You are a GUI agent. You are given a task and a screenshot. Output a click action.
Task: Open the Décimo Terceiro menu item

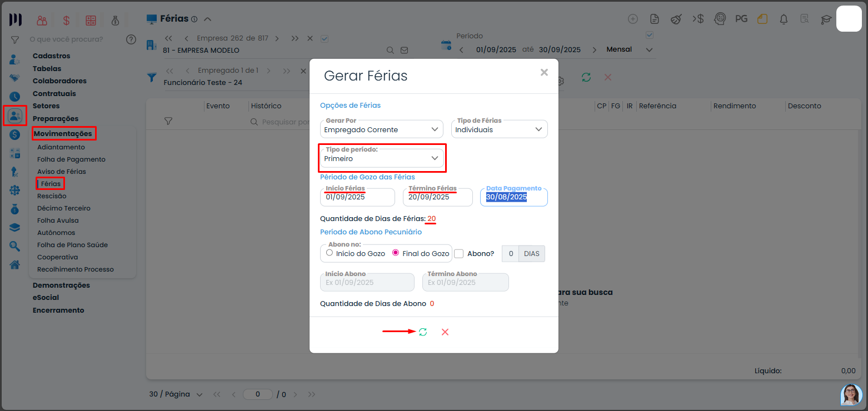pyautogui.click(x=64, y=208)
